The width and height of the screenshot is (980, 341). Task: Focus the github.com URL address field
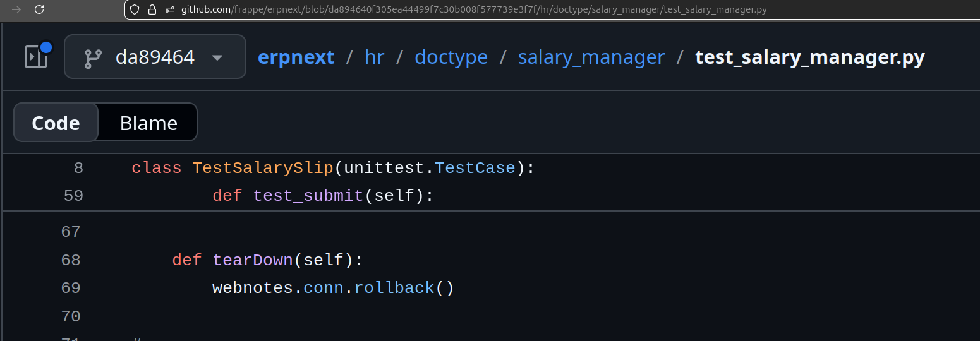pos(474,9)
